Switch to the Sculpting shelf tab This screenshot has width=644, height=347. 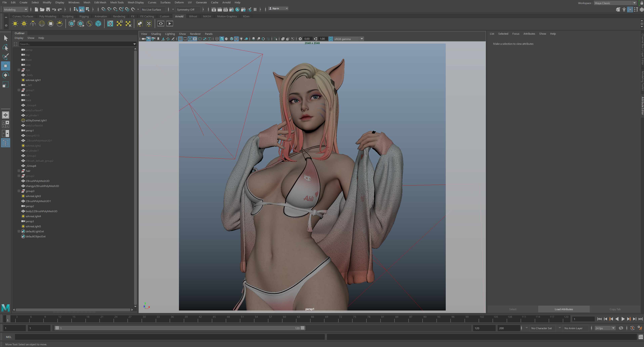pyautogui.click(x=68, y=16)
